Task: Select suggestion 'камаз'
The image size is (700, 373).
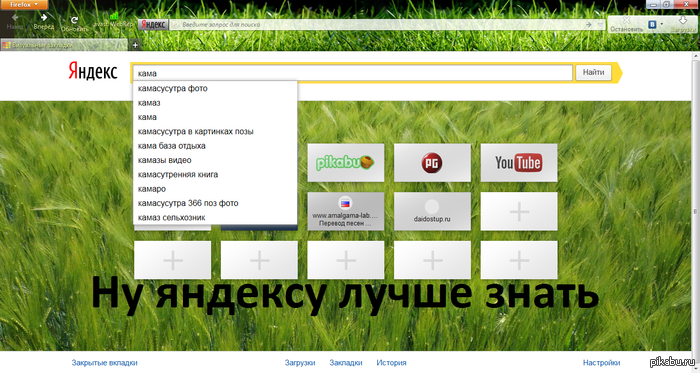Action: (215, 103)
